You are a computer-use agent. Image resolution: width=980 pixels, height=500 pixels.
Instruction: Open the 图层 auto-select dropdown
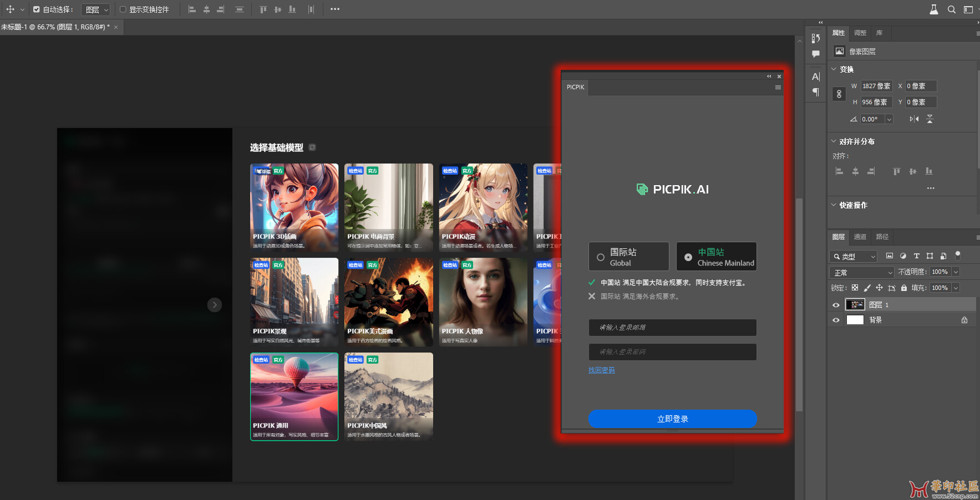[x=97, y=10]
